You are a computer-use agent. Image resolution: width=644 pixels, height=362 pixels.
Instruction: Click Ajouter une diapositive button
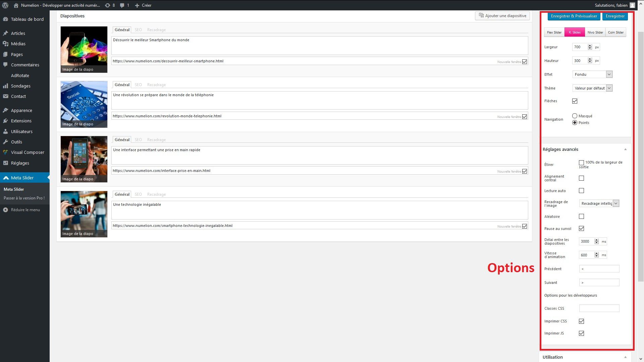pos(502,16)
